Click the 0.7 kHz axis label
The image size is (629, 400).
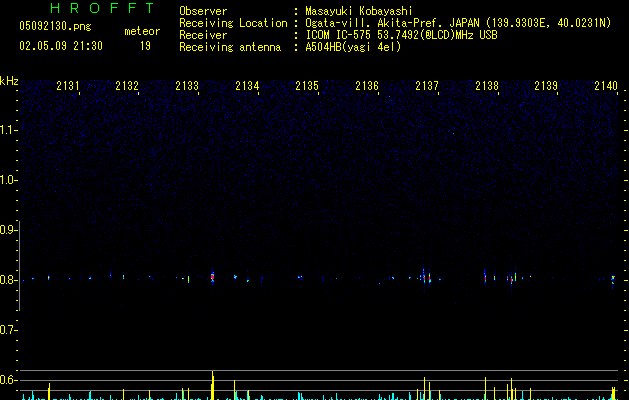[8, 330]
